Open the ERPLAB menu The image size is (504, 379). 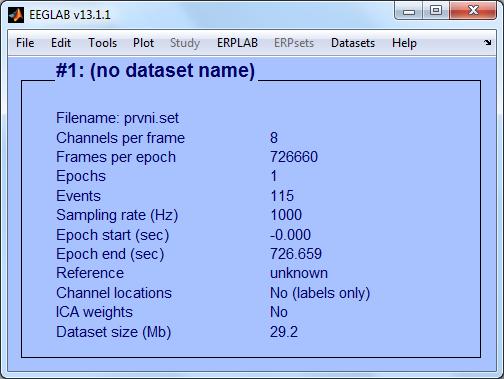click(x=237, y=43)
